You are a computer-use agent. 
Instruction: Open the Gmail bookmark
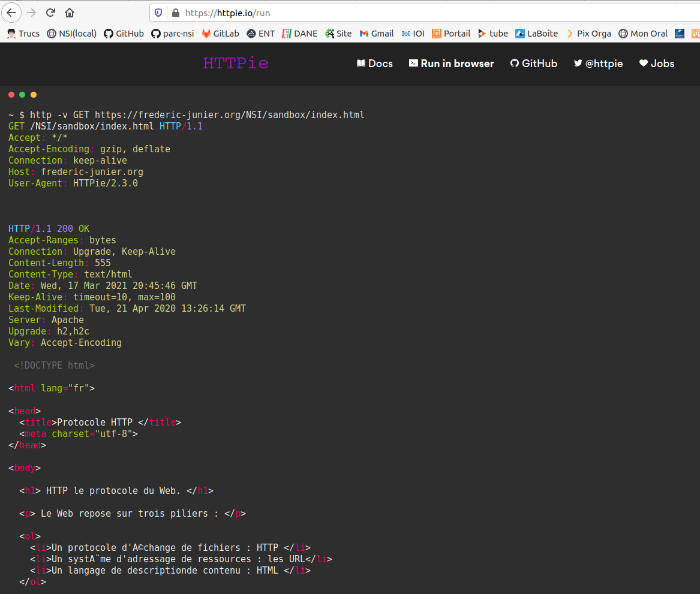pyautogui.click(x=377, y=34)
